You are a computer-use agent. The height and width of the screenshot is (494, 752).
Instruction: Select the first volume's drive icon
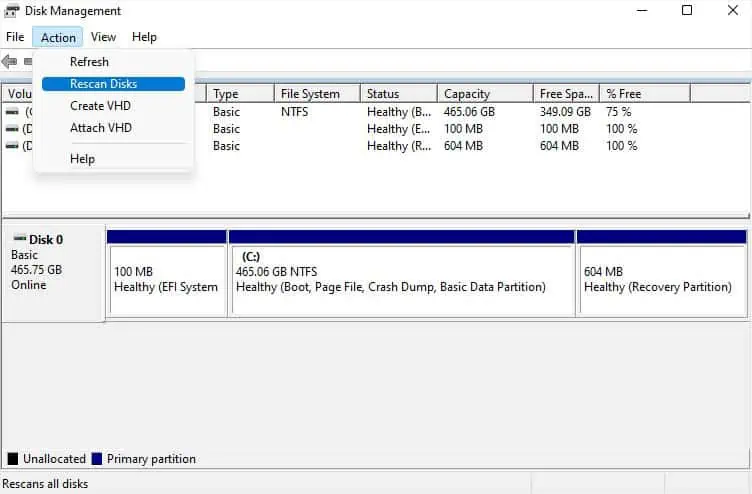(12, 112)
